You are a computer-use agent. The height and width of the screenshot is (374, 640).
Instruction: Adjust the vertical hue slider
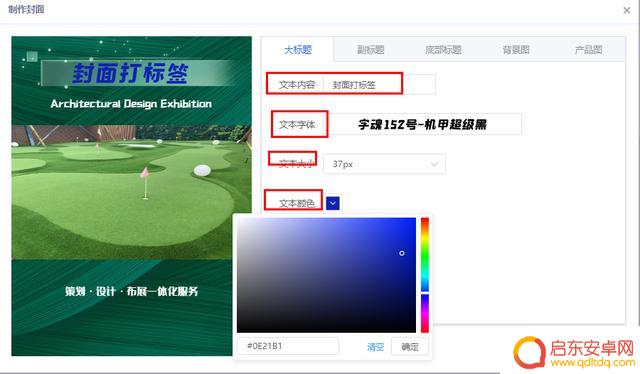click(x=425, y=275)
